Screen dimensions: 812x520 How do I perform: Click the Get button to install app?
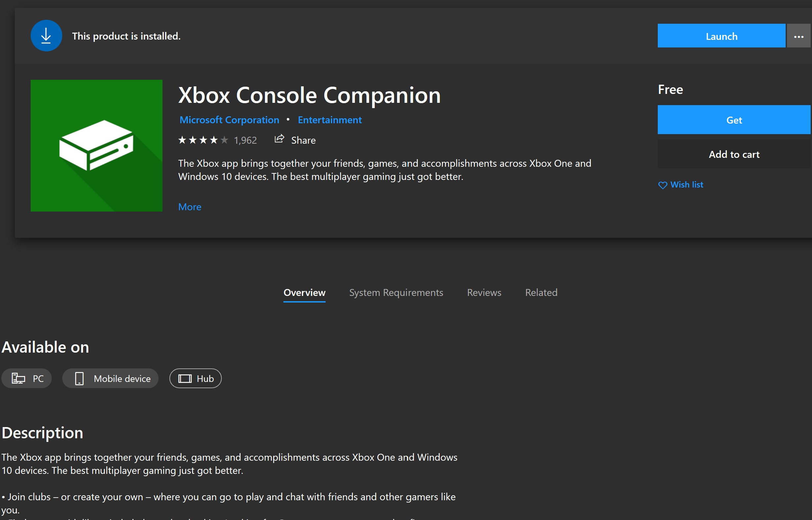[734, 120]
